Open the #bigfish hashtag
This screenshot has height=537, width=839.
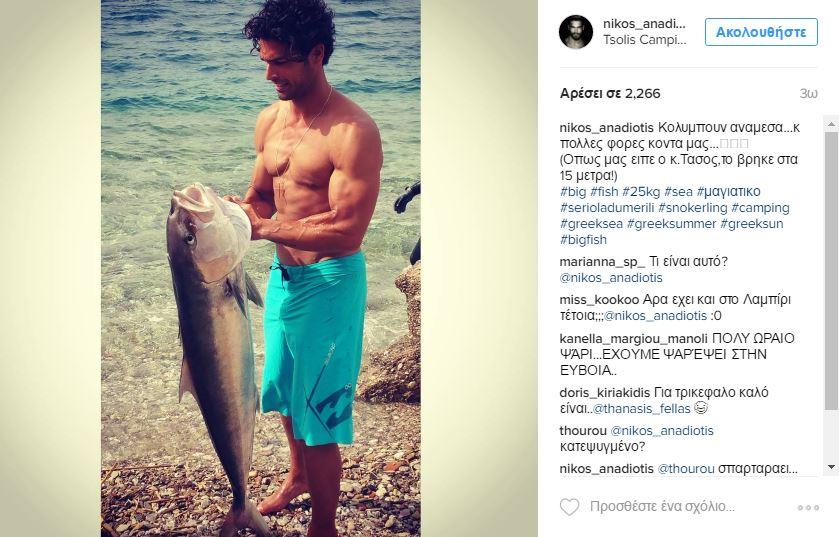pos(583,240)
